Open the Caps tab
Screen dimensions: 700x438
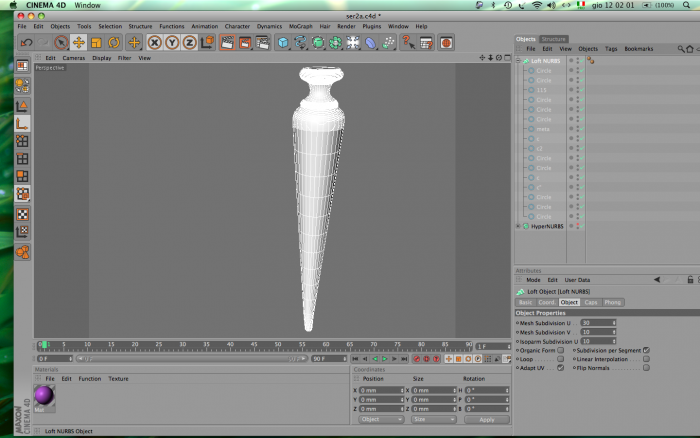(x=591, y=302)
